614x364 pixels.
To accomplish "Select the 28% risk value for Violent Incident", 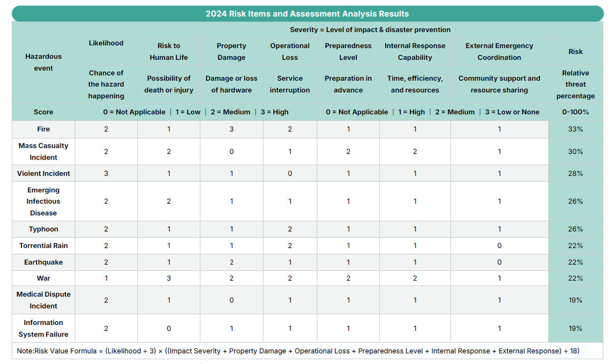I will click(575, 174).
